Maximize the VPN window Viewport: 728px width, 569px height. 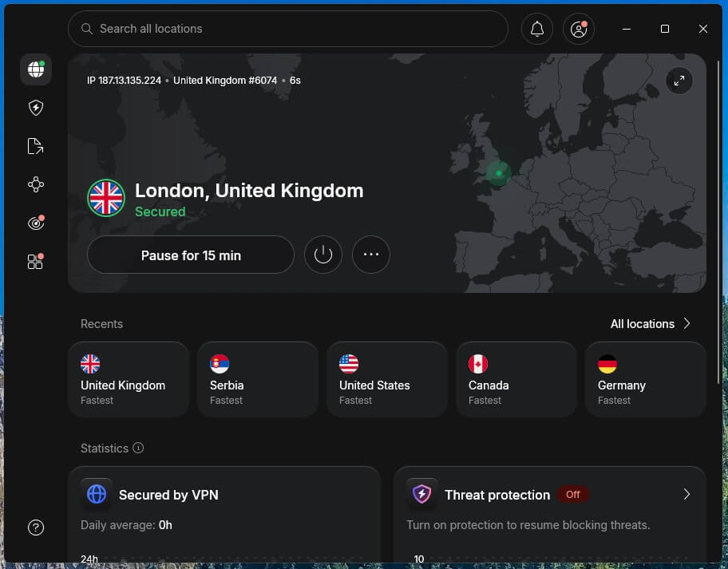tap(665, 29)
